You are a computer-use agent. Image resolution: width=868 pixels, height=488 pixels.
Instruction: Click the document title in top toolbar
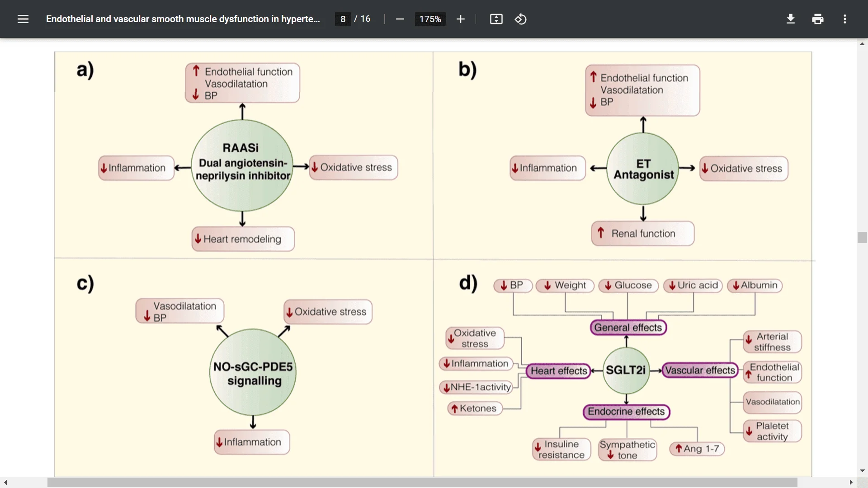point(183,19)
